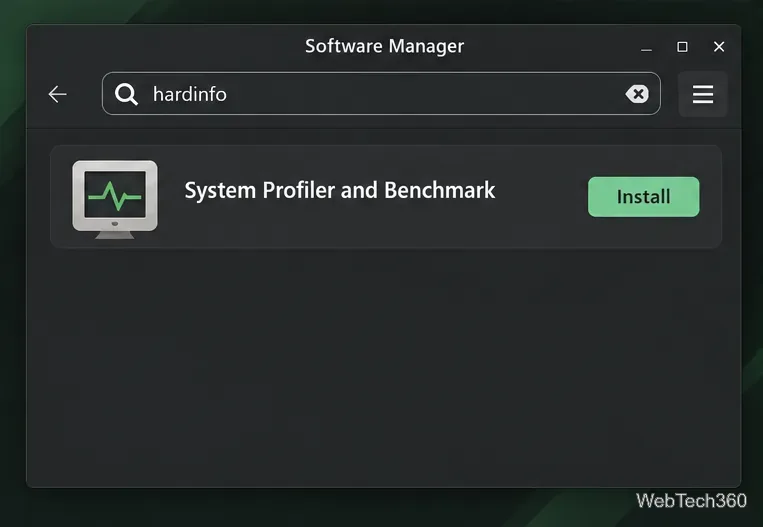This screenshot has height=527, width=763.
Task: Go back with the left arrow
Action: coord(57,94)
